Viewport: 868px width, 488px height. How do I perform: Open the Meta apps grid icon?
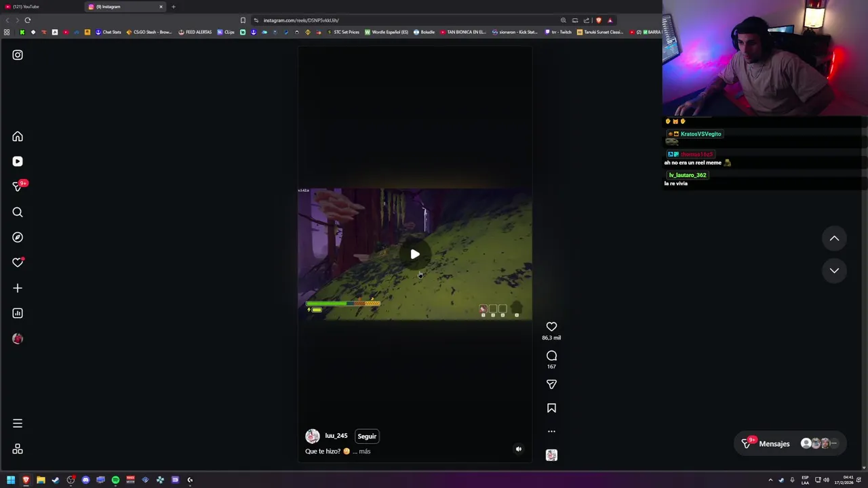pos(18,449)
